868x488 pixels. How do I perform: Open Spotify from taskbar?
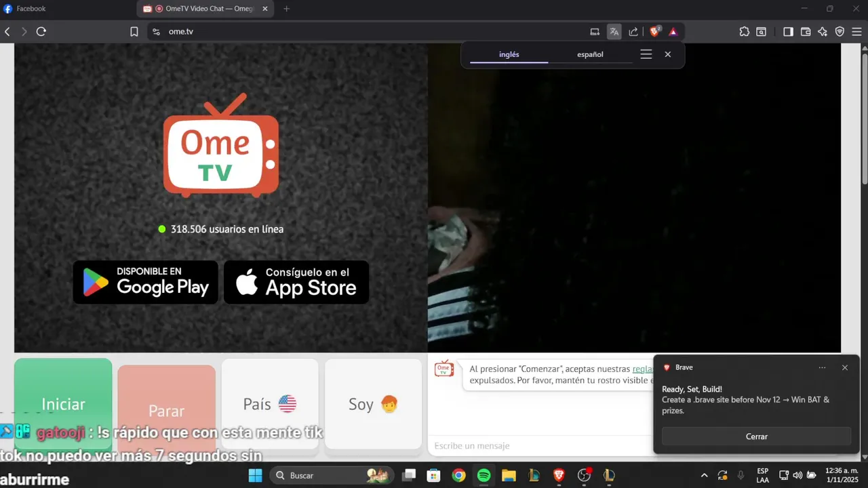coord(484,475)
